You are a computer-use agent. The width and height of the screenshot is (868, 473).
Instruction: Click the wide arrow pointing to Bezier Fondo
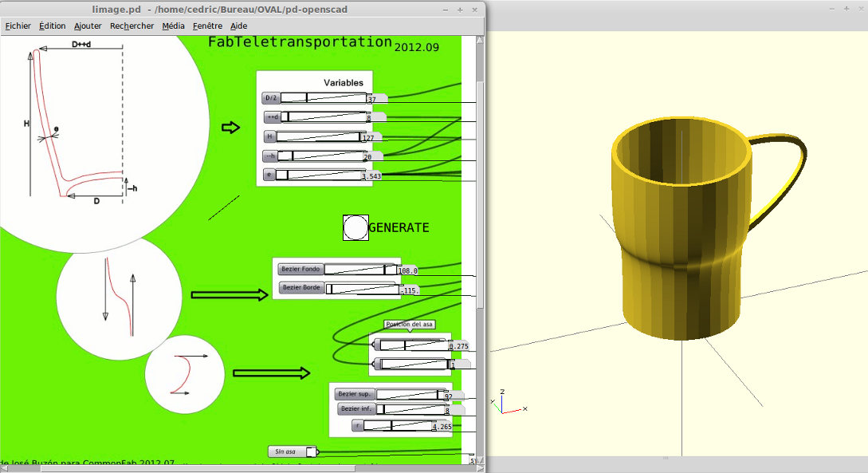tap(230, 295)
